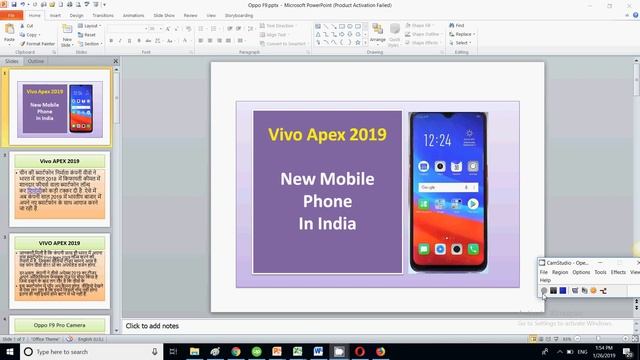Open the Replace dropdown
This screenshot has height=360, width=640.
click(x=462, y=34)
